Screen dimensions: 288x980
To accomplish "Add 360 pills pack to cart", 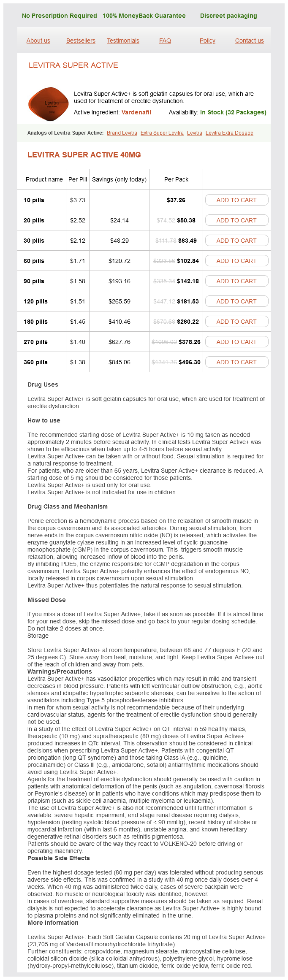I will pos(236,362).
